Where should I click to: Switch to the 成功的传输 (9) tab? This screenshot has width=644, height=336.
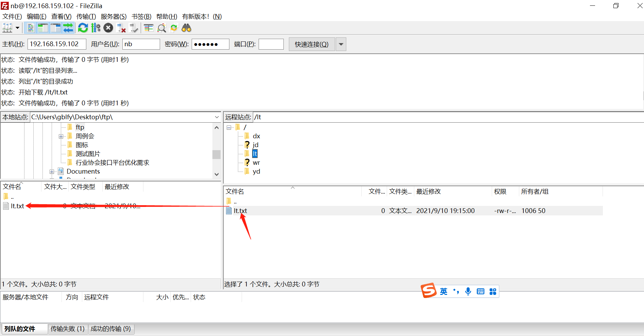pyautogui.click(x=111, y=329)
